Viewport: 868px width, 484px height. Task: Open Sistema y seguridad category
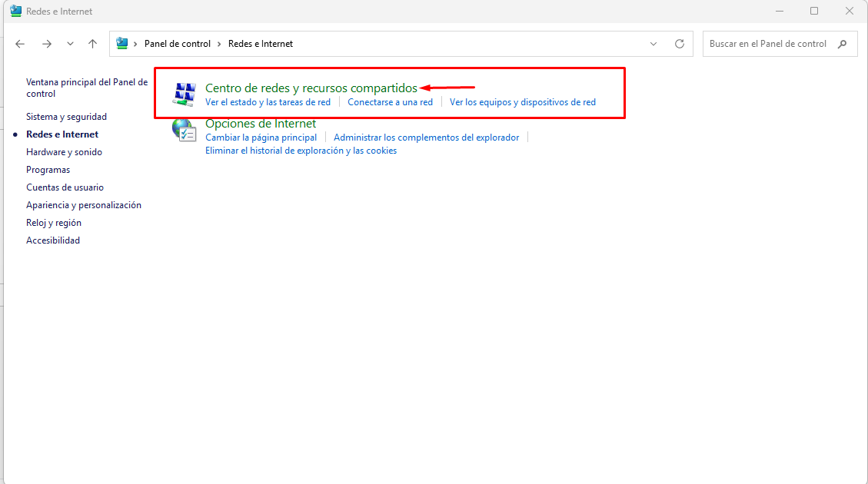pyautogui.click(x=66, y=117)
